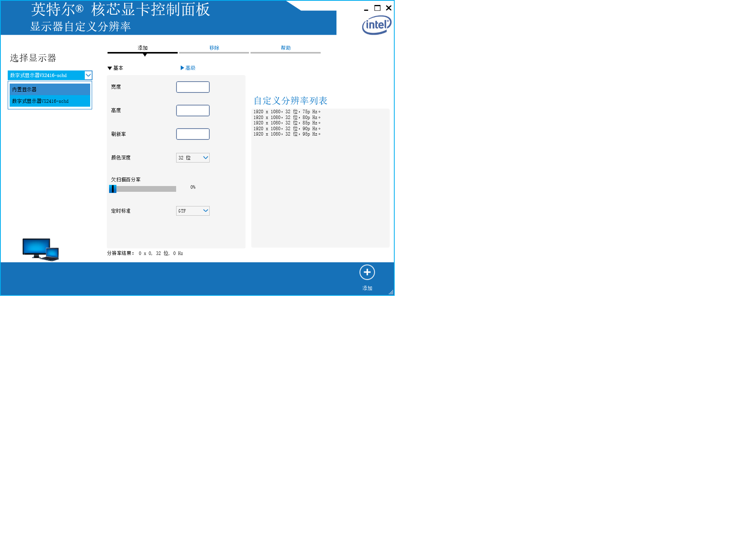
Task: Select 内置显示器 from display list
Action: [x=50, y=89]
